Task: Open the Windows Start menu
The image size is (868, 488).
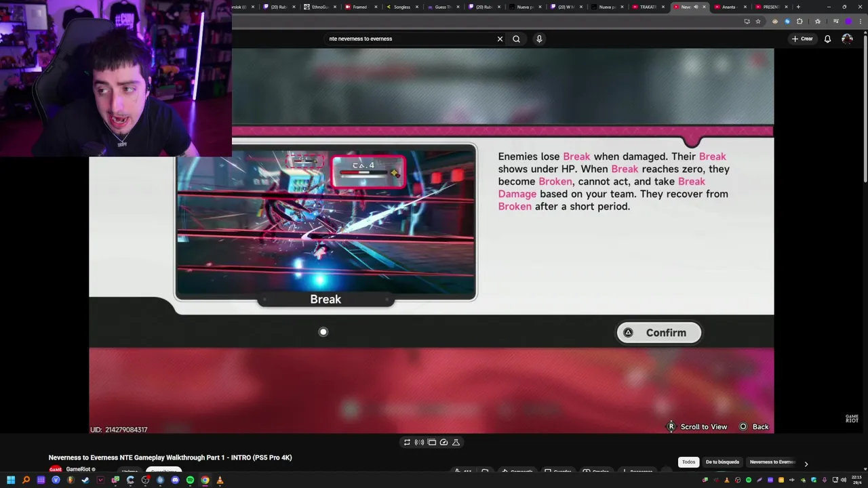Action: tap(11, 480)
